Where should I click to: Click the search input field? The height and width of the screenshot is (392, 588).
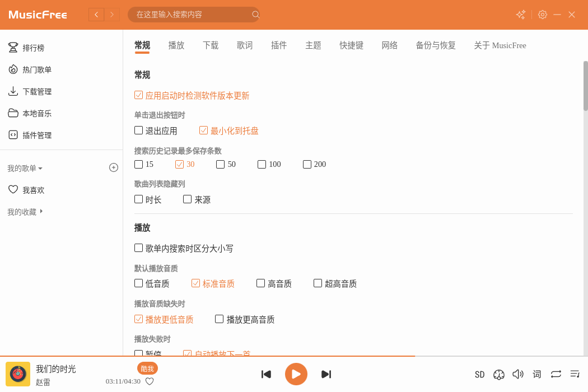[x=190, y=15]
